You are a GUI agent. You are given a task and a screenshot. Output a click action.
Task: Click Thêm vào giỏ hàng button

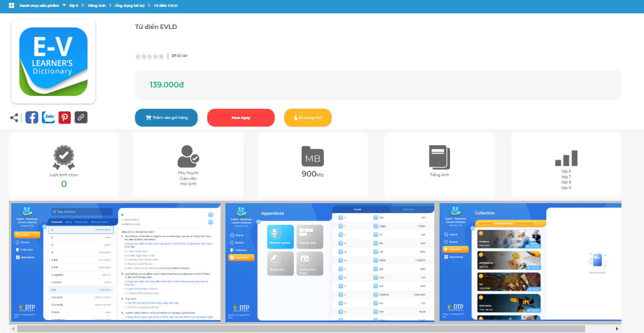(166, 118)
